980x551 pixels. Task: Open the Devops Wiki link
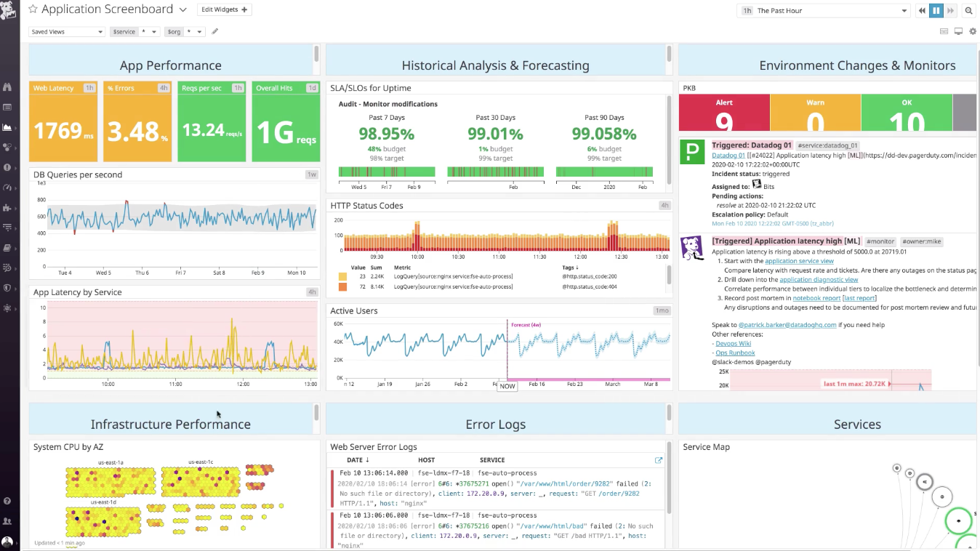(733, 343)
